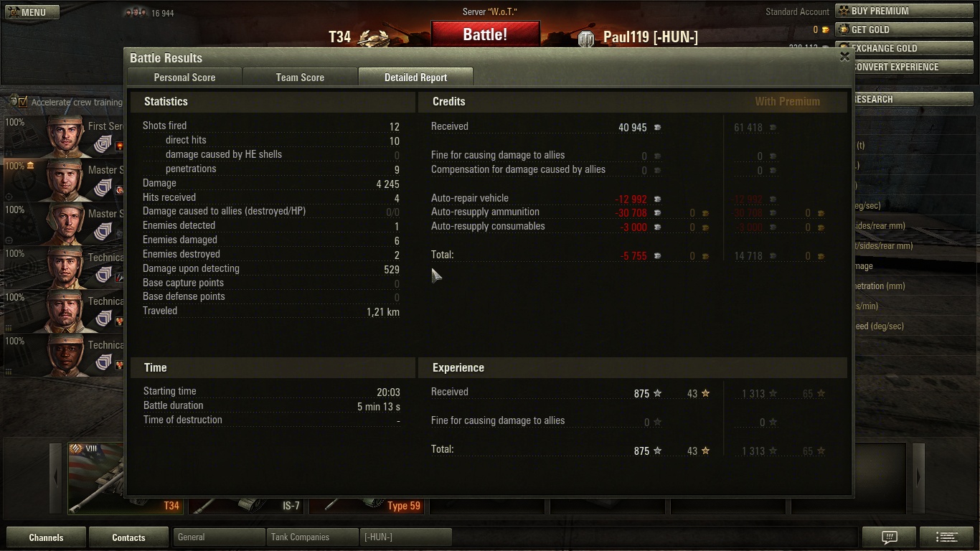The width and height of the screenshot is (980, 551).
Task: Toggle the Accelerate crew training checkbox
Action: (23, 102)
